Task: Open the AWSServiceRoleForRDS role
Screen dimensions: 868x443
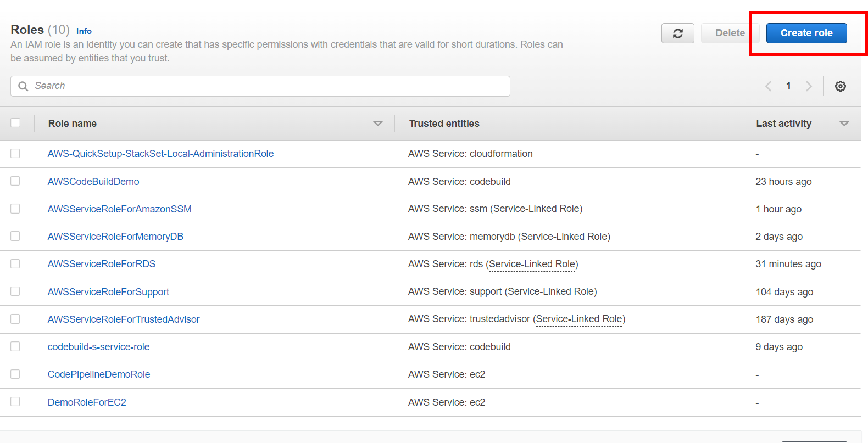Action: pyautogui.click(x=101, y=264)
